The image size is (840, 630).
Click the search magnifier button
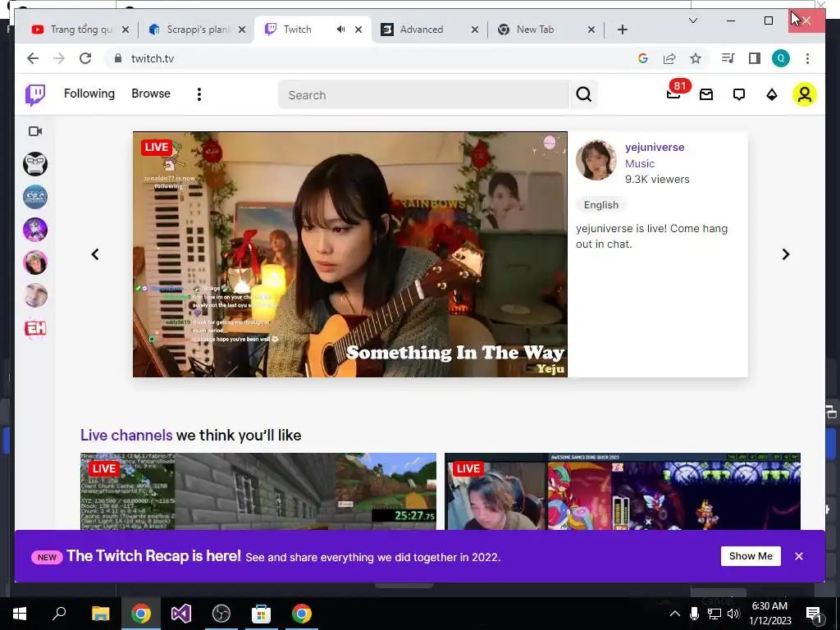[584, 95]
